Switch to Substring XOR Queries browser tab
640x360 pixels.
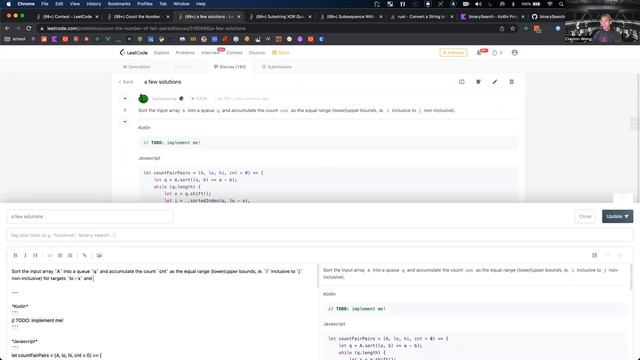279,17
